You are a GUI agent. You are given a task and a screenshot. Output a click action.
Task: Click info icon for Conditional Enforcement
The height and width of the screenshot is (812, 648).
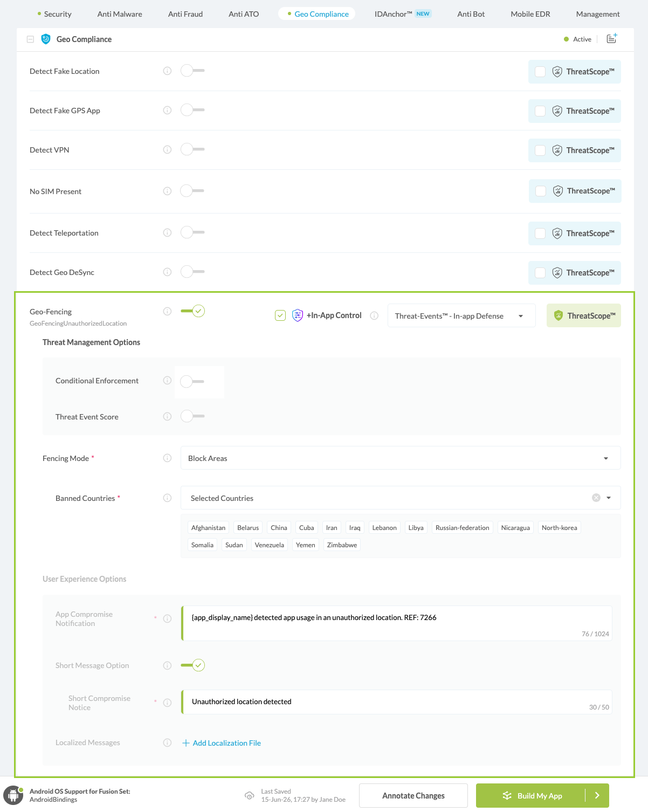167,381
